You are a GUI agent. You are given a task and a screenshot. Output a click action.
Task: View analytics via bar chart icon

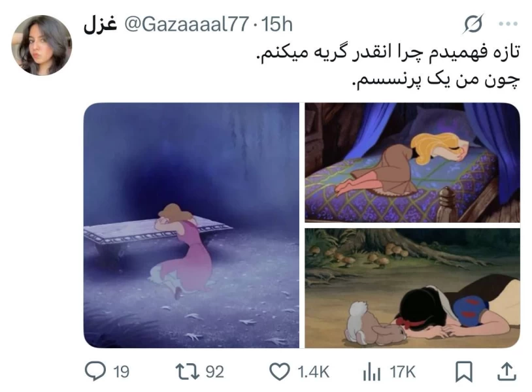(x=371, y=372)
